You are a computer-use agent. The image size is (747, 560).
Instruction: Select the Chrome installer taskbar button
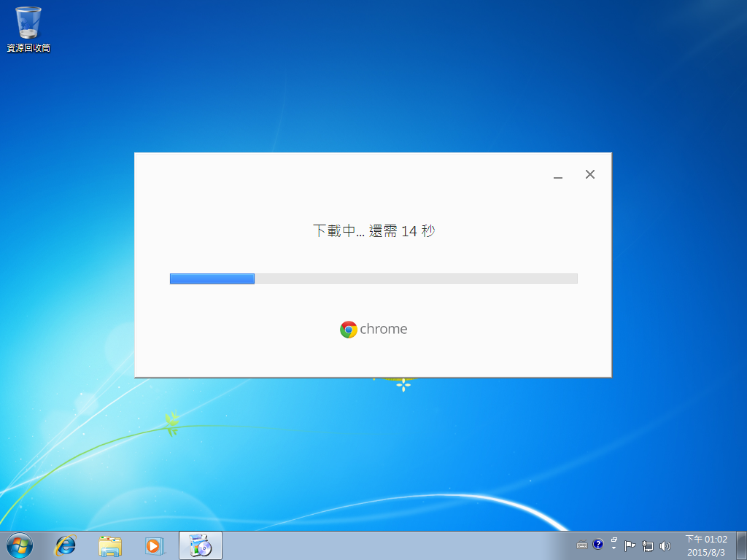201,545
